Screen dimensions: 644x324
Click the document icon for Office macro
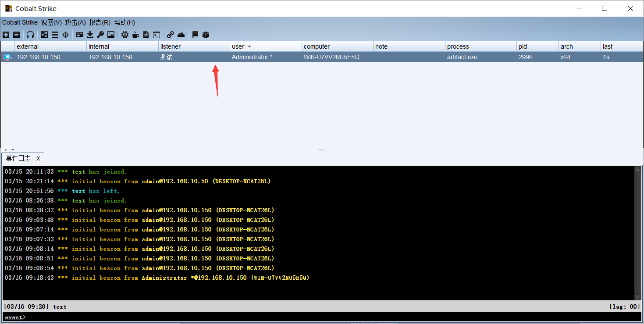pyautogui.click(x=146, y=35)
